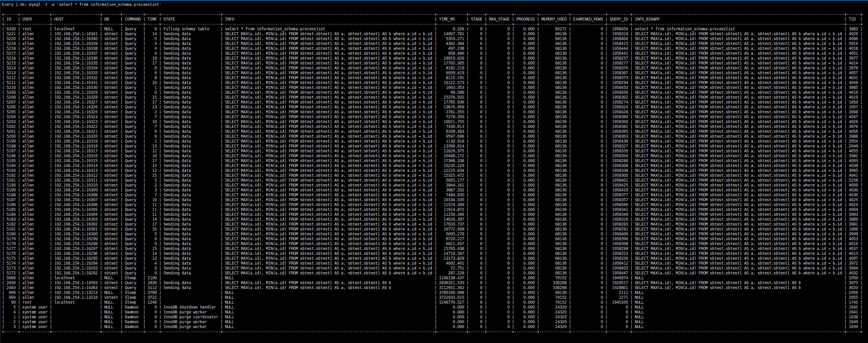Click host 192.168.254.1:14593 cell

tap(76, 283)
